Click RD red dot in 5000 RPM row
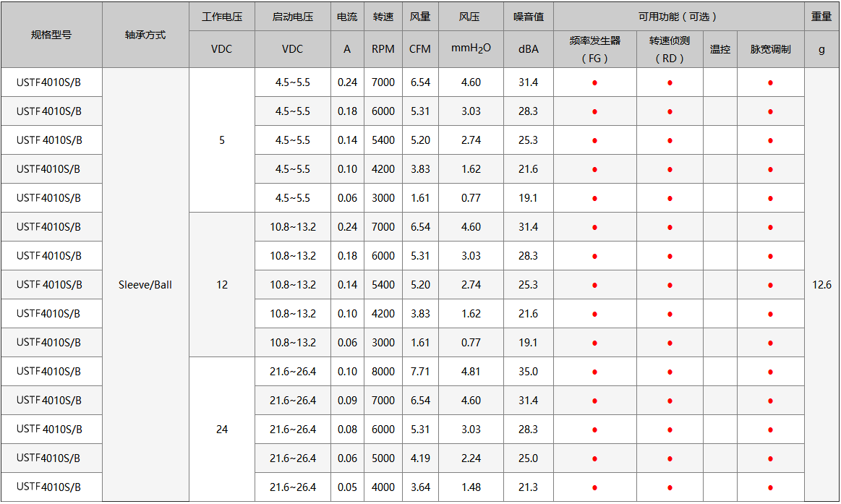Image resolution: width=841 pixels, height=504 pixels. tap(670, 459)
